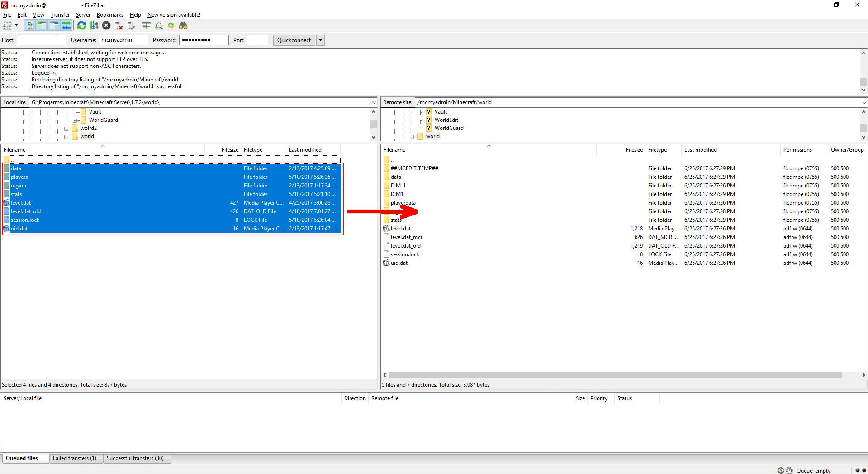The image size is (868, 474).
Task: Toggle message log display
Action: point(29,25)
